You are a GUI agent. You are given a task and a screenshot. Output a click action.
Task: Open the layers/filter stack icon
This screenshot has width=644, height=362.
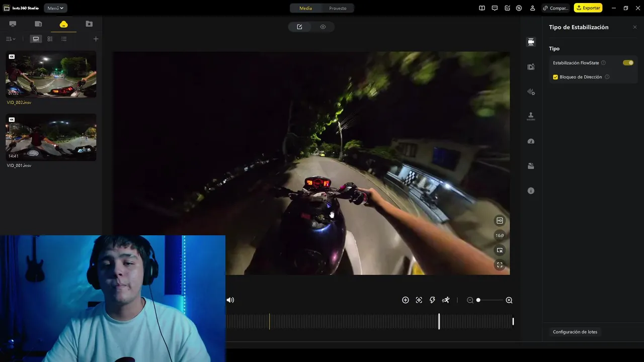coord(531,166)
